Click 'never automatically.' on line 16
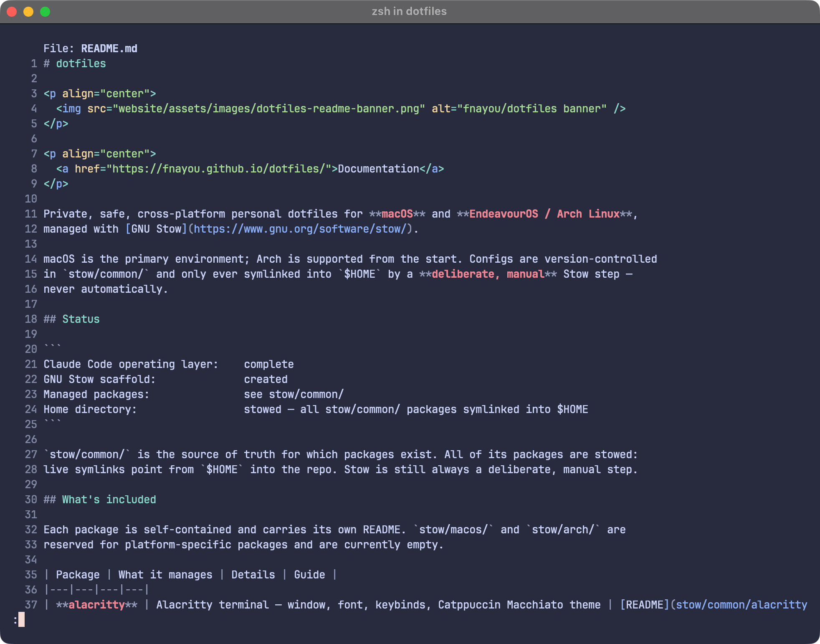 tap(106, 289)
